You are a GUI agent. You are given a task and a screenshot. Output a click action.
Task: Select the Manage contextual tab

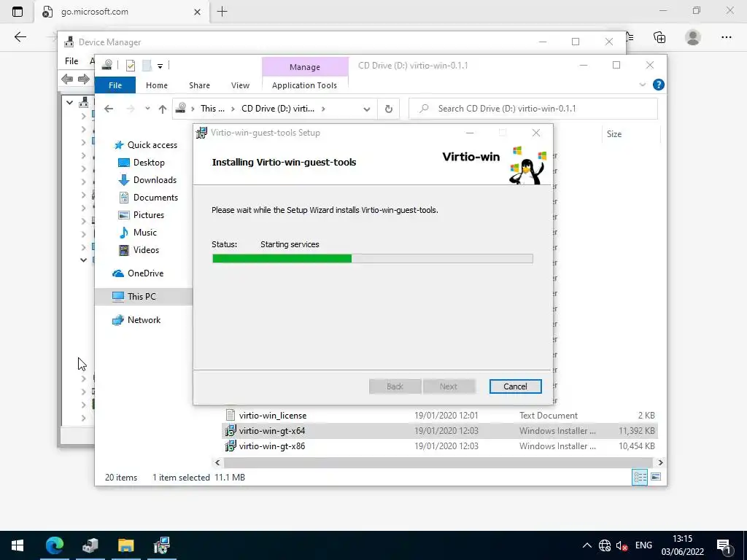click(305, 67)
